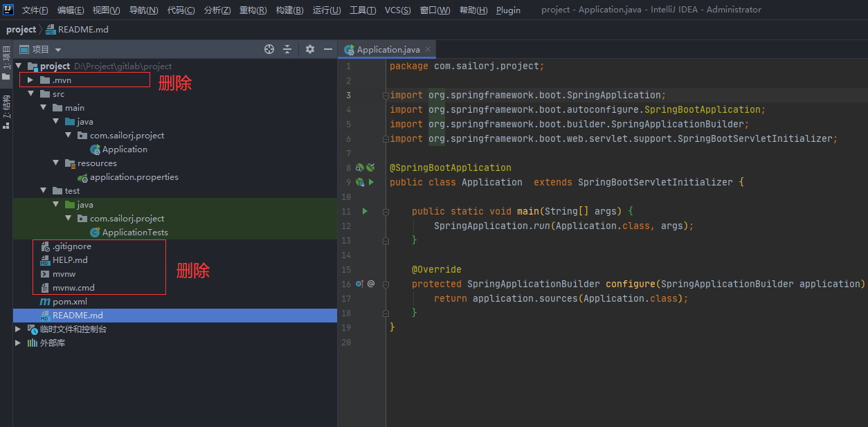Click README.md breadcrumb in navigation bar
Image resolution: width=868 pixels, height=427 pixels.
click(77, 30)
